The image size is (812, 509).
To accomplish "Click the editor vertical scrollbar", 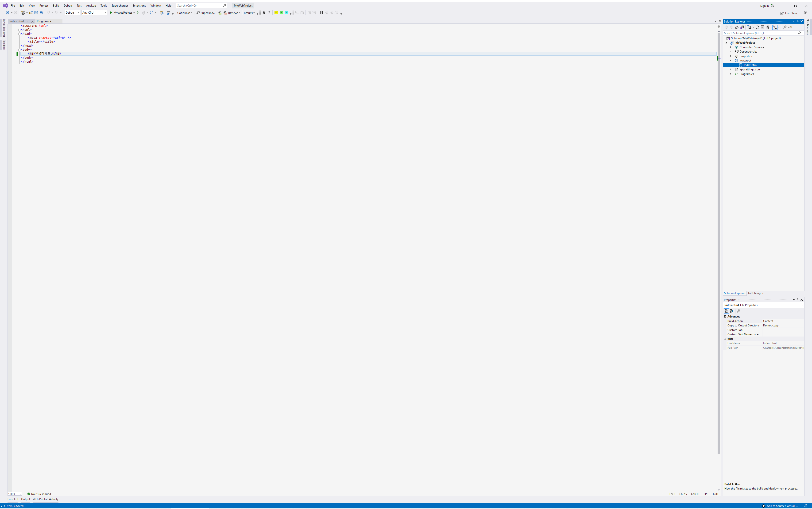I will pyautogui.click(x=719, y=236).
